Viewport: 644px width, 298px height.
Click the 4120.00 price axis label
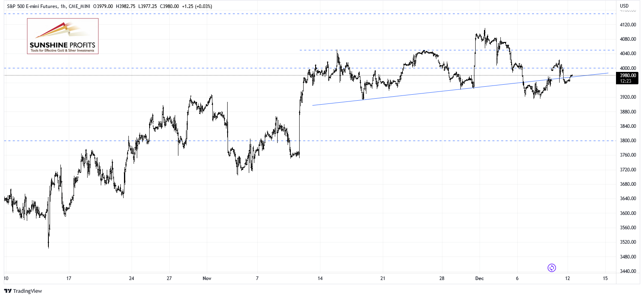click(628, 25)
